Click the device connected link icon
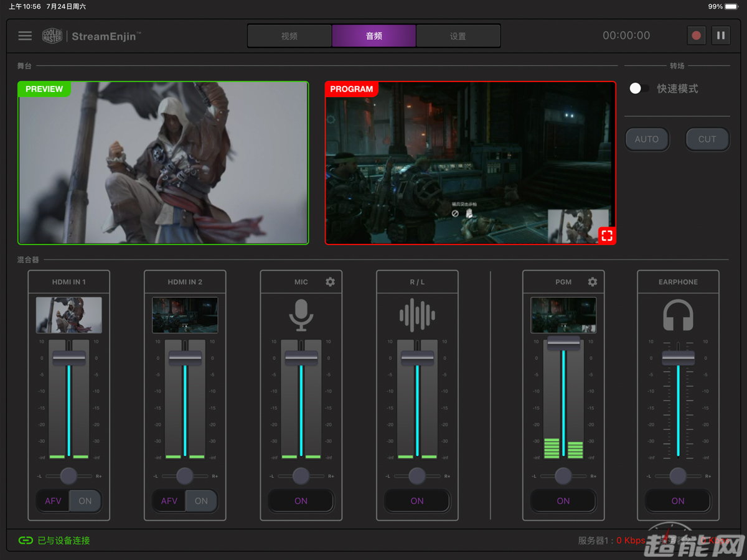Image resolution: width=747 pixels, height=560 pixels. (x=26, y=541)
